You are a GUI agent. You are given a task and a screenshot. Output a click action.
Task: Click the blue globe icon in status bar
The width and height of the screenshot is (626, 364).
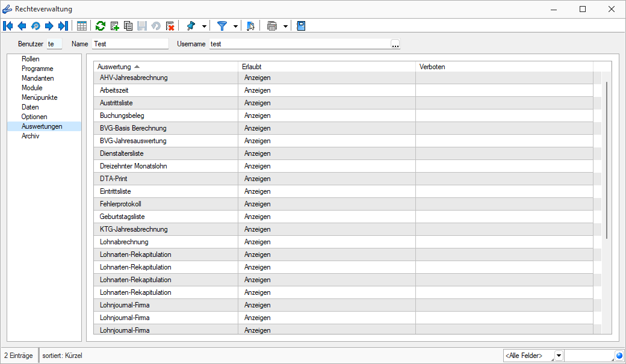click(x=619, y=355)
